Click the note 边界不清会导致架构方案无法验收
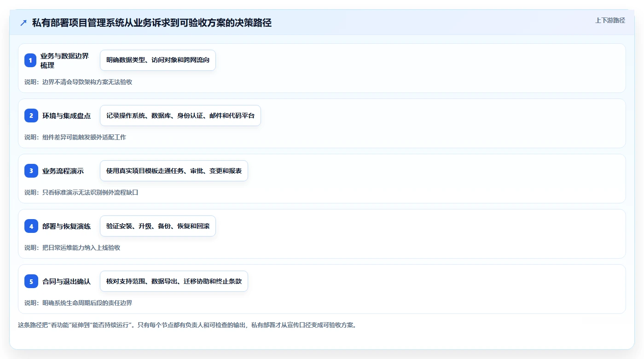 (x=78, y=82)
